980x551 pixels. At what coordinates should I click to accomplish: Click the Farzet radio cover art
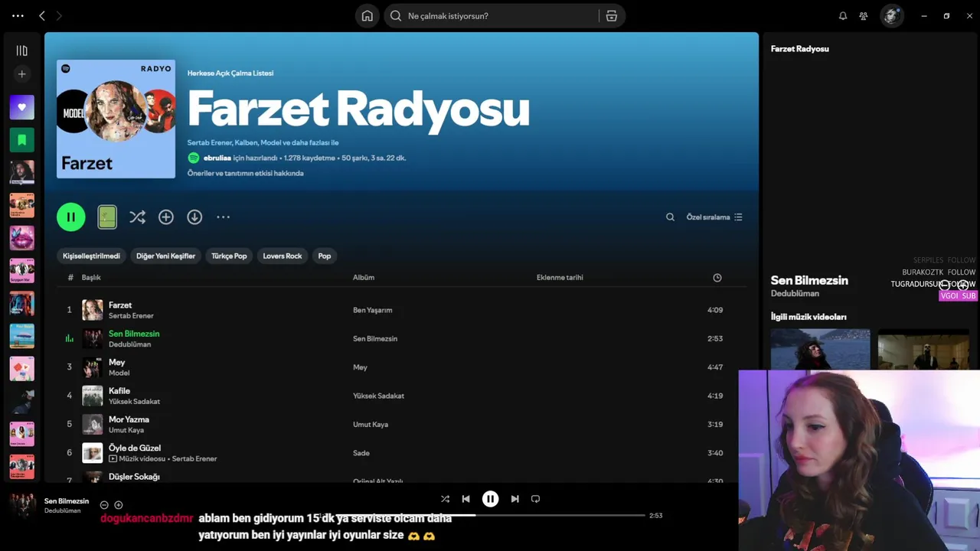(116, 119)
